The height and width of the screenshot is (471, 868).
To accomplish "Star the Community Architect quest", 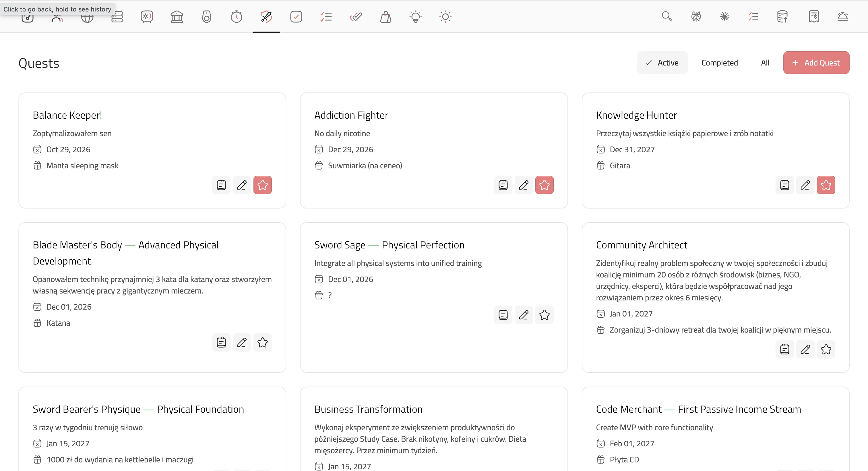I will pyautogui.click(x=826, y=349).
